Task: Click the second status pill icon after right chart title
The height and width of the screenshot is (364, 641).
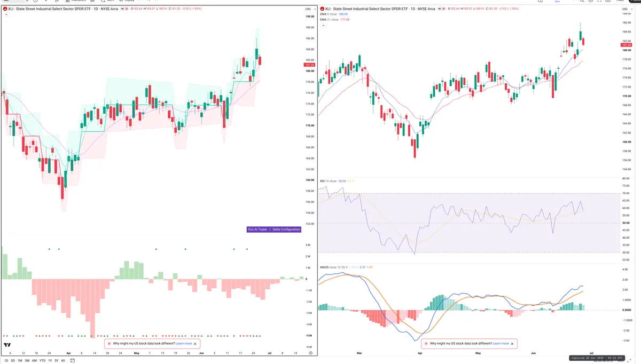Action: [445, 9]
